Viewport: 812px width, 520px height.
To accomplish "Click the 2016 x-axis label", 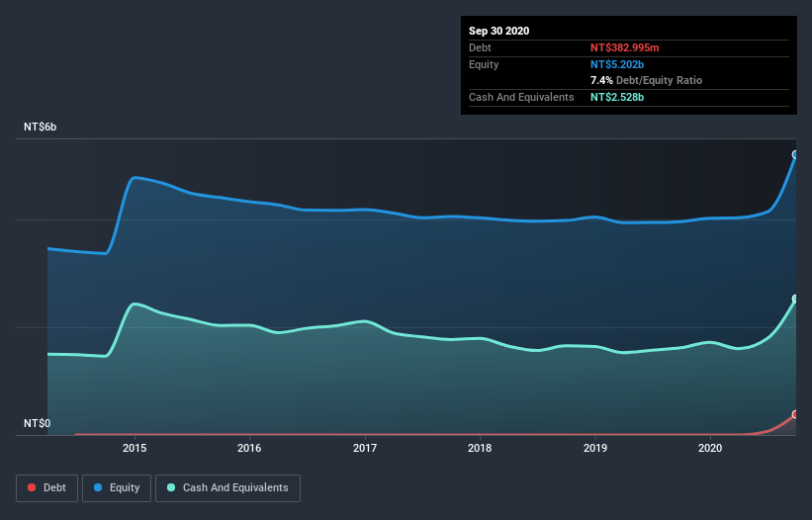I will point(249,448).
